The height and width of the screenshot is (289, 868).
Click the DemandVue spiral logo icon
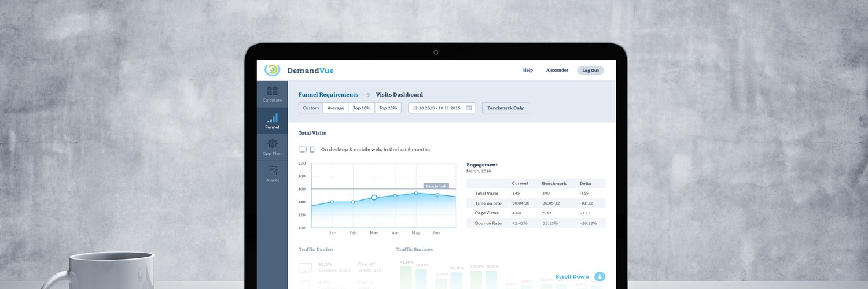coord(273,70)
